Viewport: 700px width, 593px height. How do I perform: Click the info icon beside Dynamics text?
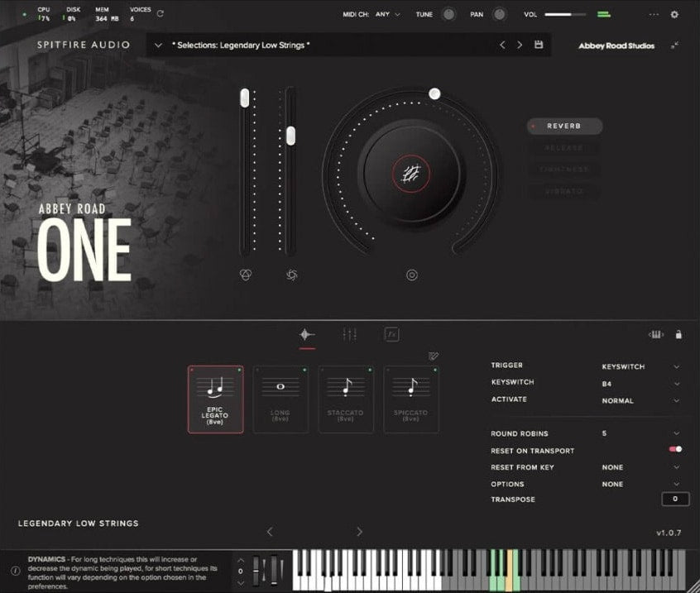coord(14,571)
